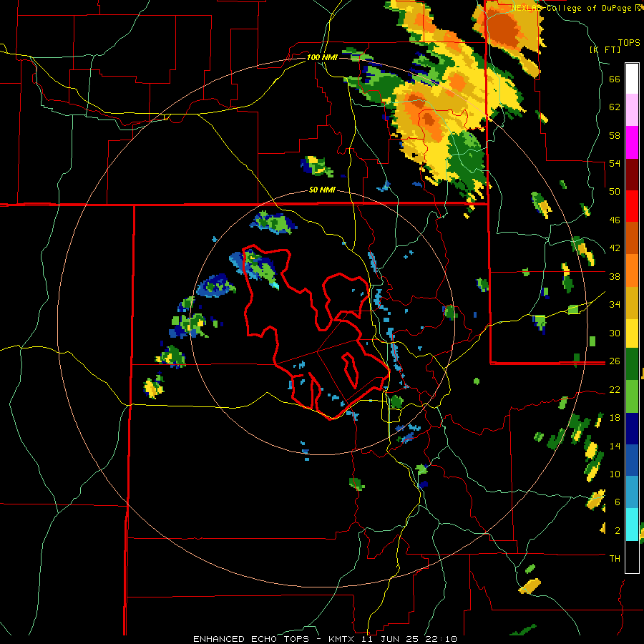Select the "50" scale label
Viewport: 644px width, 644px height.
pos(615,192)
